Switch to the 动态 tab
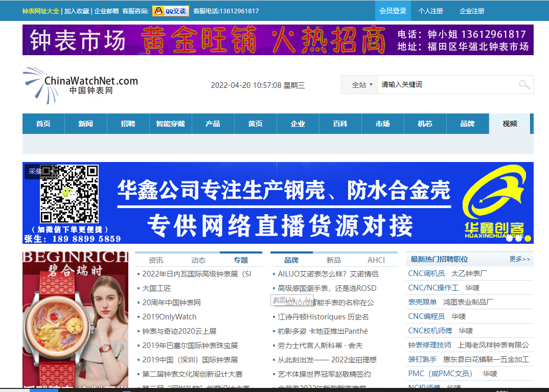549x392 pixels. pos(198,260)
